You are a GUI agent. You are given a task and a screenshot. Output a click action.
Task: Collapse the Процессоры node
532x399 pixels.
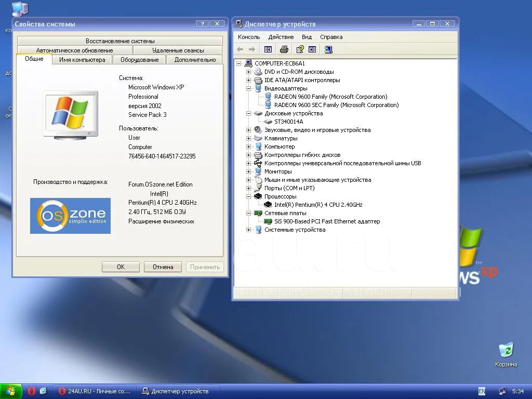(249, 197)
